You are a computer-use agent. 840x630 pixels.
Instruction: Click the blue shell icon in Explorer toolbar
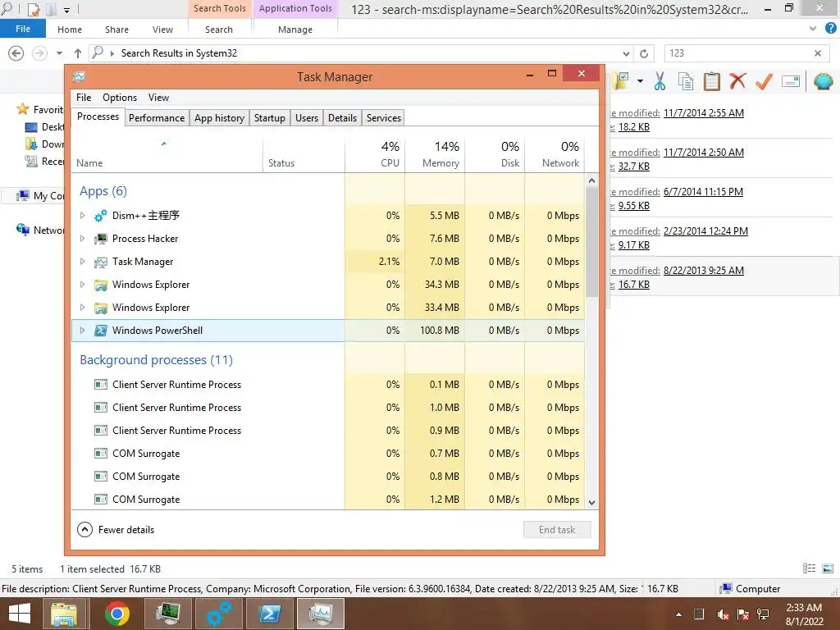[824, 81]
